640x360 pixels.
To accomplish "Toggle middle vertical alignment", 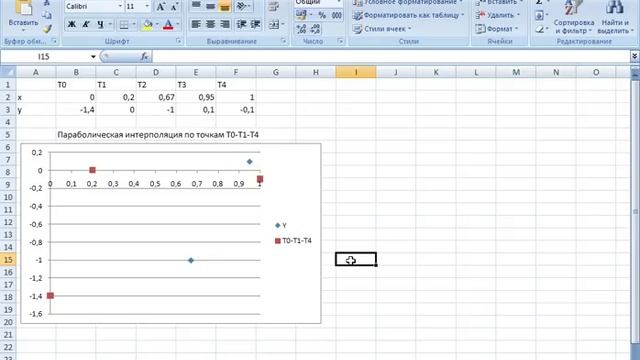I will pyautogui.click(x=211, y=7).
